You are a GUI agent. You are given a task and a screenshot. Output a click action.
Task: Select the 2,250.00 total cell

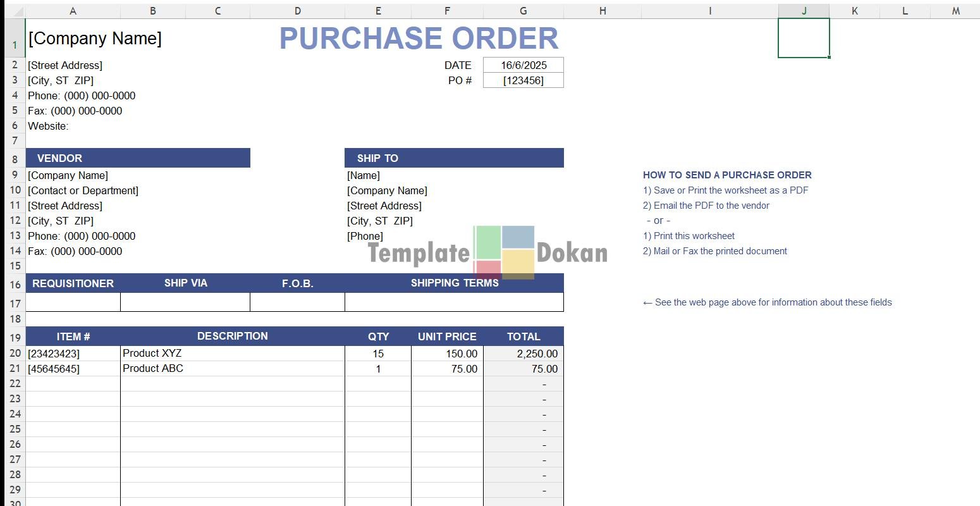tap(523, 354)
